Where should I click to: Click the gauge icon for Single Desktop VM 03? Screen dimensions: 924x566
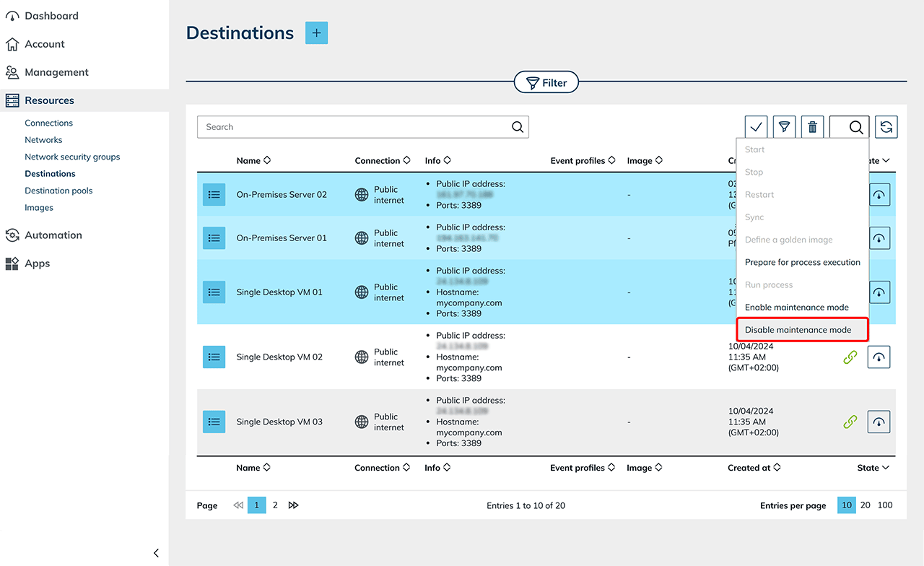tap(879, 422)
